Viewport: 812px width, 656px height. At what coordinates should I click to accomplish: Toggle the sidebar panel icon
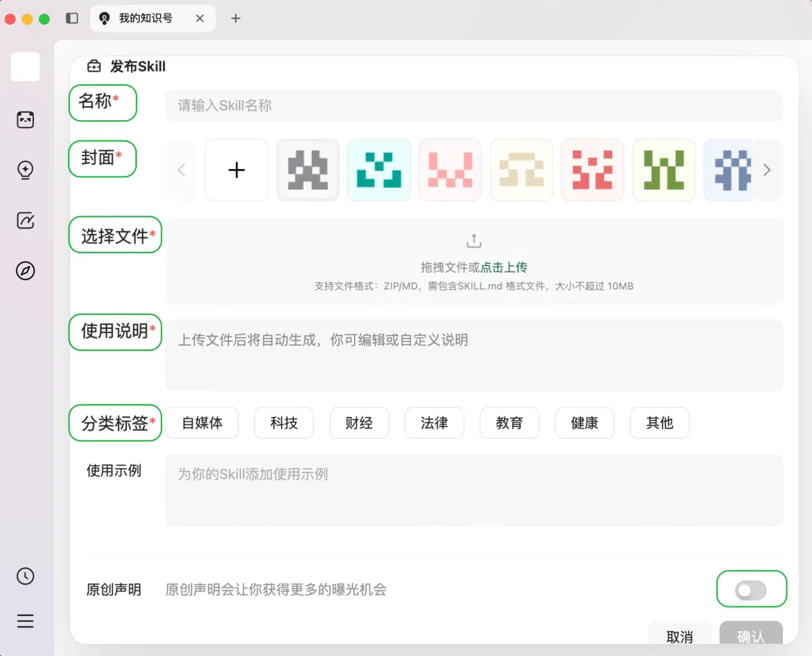pos(72,18)
